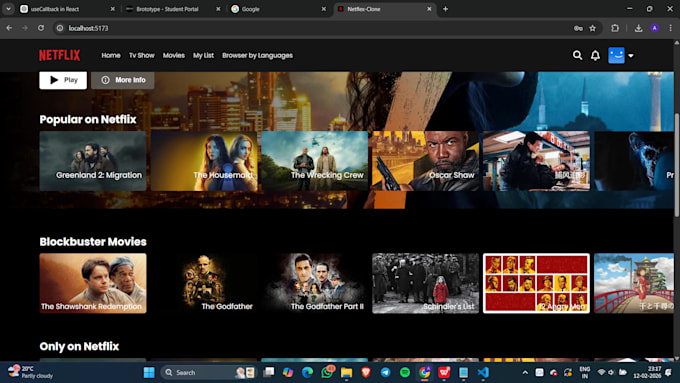Close the useCallback in React tab
The height and width of the screenshot is (383, 680).
click(x=113, y=9)
